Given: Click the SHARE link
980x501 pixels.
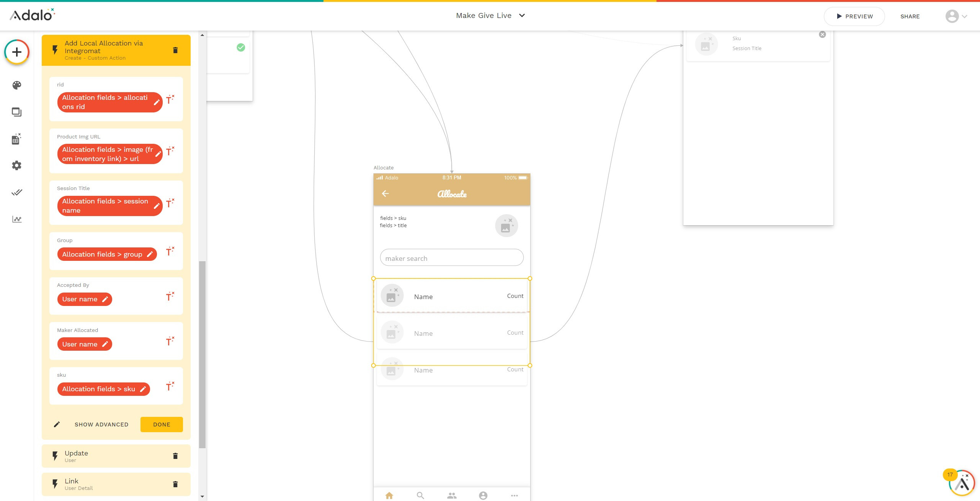Looking at the screenshot, I should 910,16.
